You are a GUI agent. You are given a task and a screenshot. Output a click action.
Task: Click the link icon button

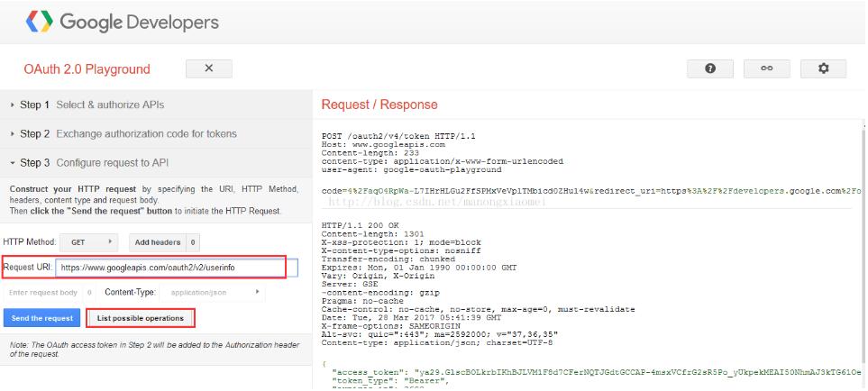click(767, 68)
